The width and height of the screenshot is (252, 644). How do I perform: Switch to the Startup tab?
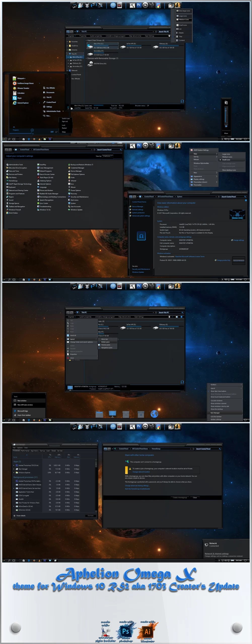(42, 451)
